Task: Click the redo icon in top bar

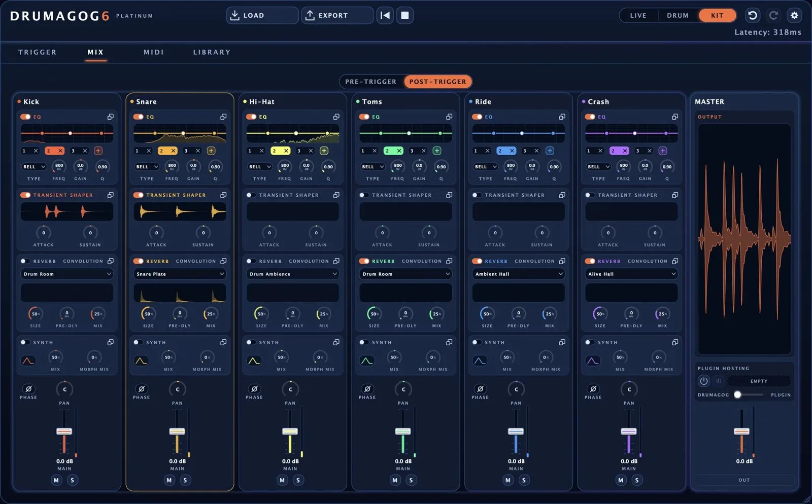Action: tap(773, 15)
